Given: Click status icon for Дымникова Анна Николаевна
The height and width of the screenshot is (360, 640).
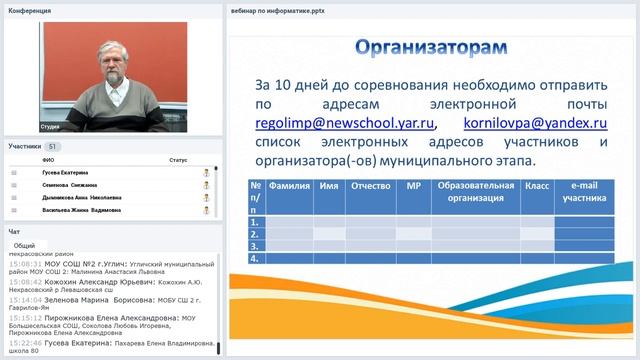Looking at the screenshot, I should click(x=206, y=198).
